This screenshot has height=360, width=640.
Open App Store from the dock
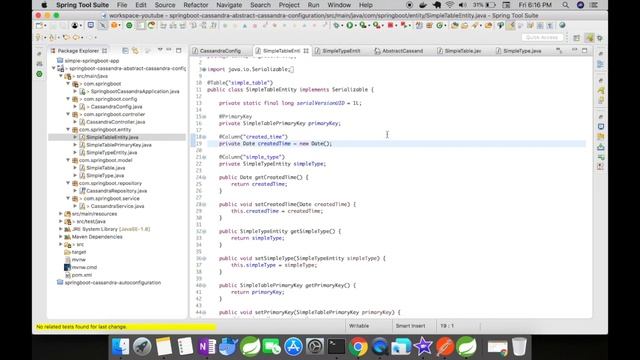coord(293,347)
